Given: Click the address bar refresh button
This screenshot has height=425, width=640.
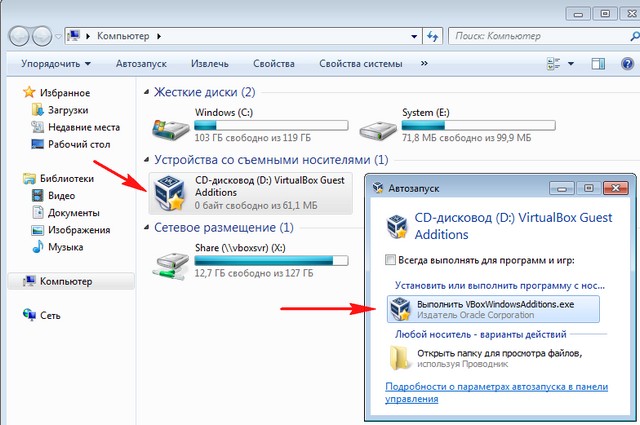Looking at the screenshot, I should pos(433,36).
